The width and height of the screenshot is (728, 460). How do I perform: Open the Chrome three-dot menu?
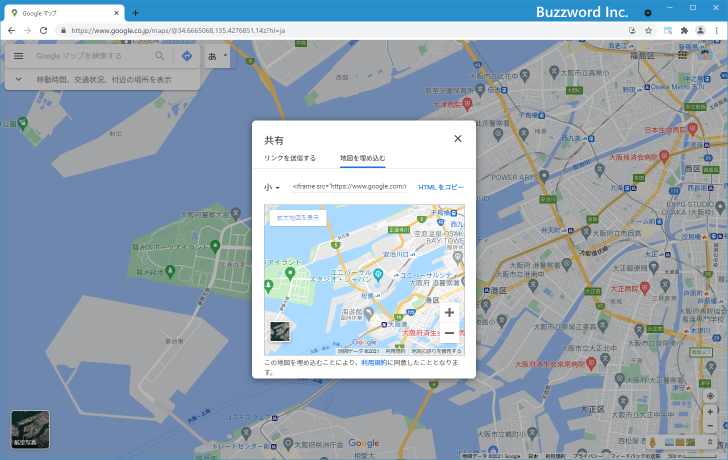[x=716, y=31]
